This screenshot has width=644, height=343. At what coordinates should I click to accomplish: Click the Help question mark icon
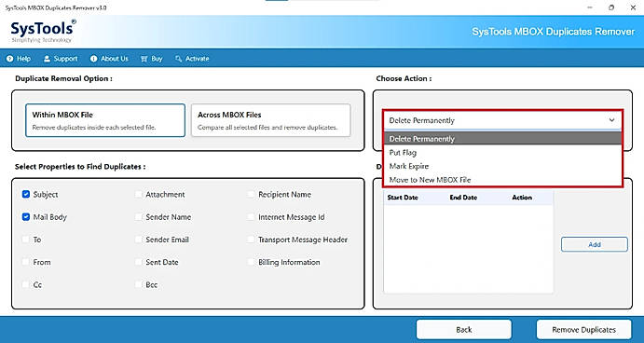click(10, 59)
